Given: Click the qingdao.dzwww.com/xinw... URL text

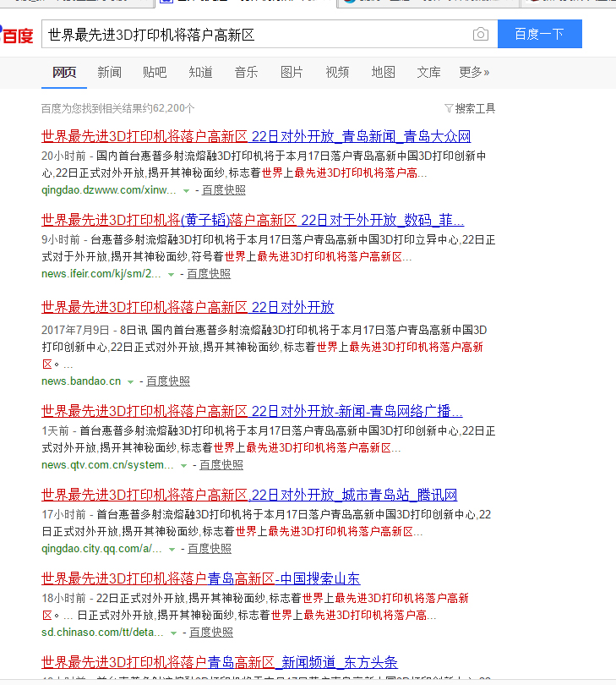Looking at the screenshot, I should tap(109, 190).
